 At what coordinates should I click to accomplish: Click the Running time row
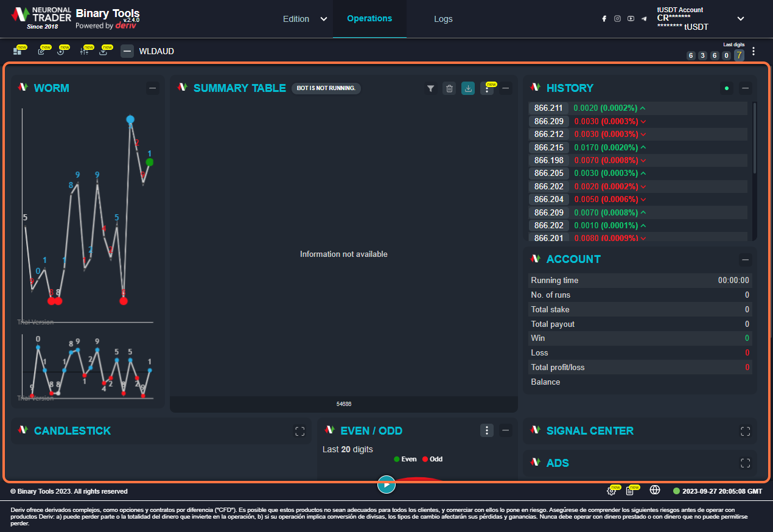(640, 281)
